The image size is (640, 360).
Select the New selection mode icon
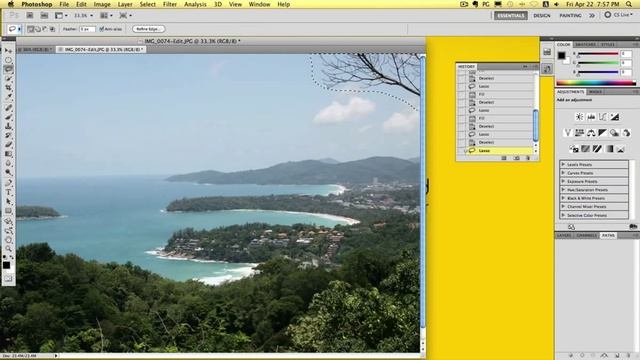coord(31,29)
